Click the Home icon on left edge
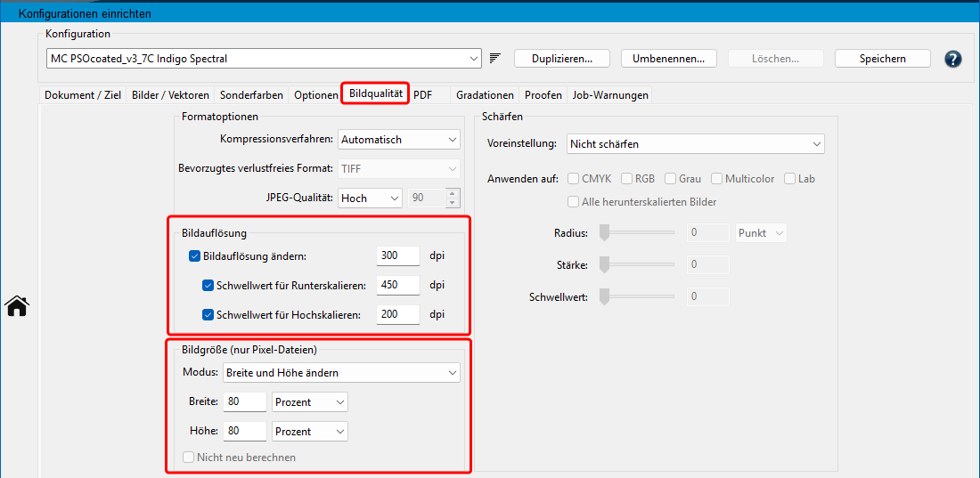This screenshot has height=478, width=980. point(17,306)
